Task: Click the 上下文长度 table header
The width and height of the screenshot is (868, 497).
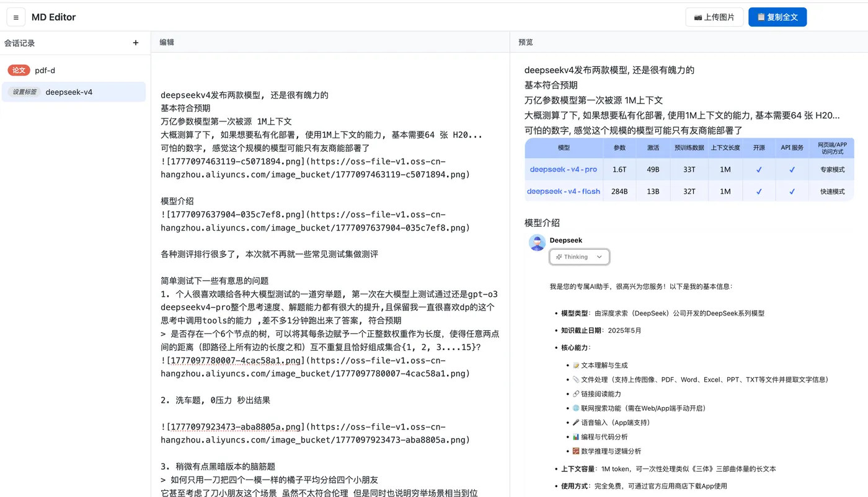Action: pyautogui.click(x=725, y=147)
